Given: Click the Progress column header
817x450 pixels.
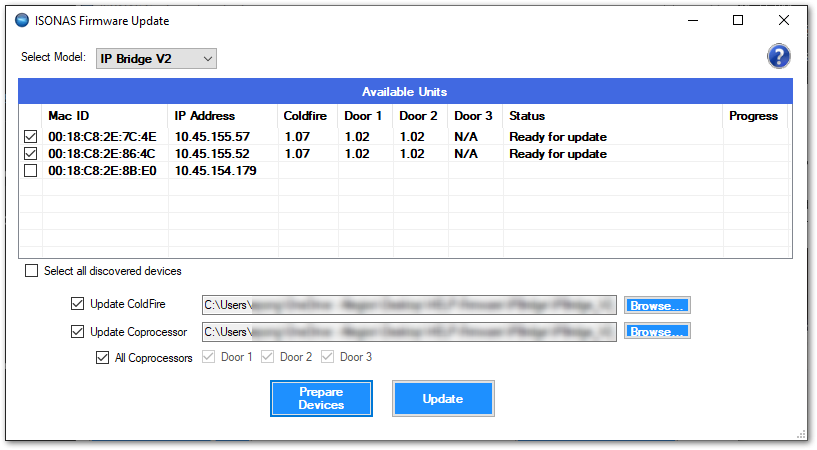Looking at the screenshot, I should (x=753, y=116).
